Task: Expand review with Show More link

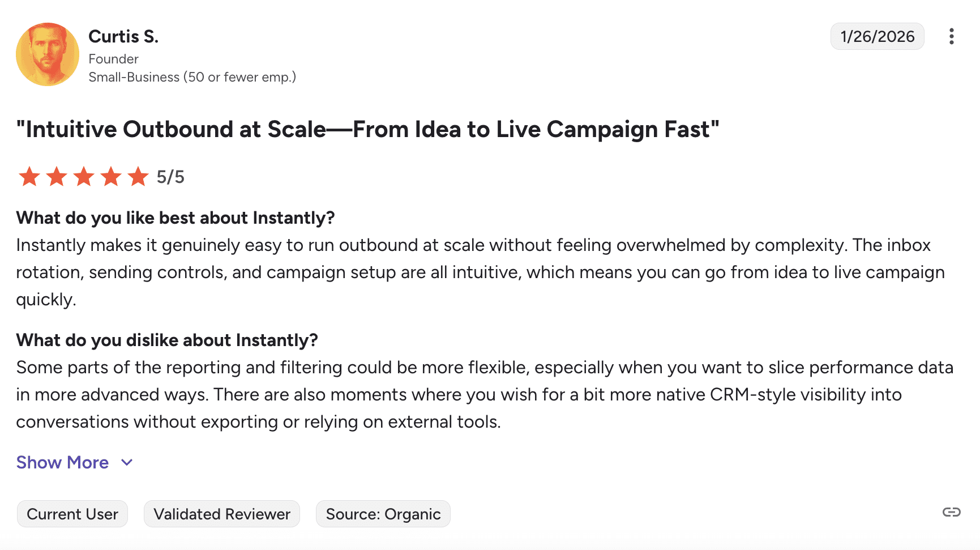Action: tap(62, 462)
